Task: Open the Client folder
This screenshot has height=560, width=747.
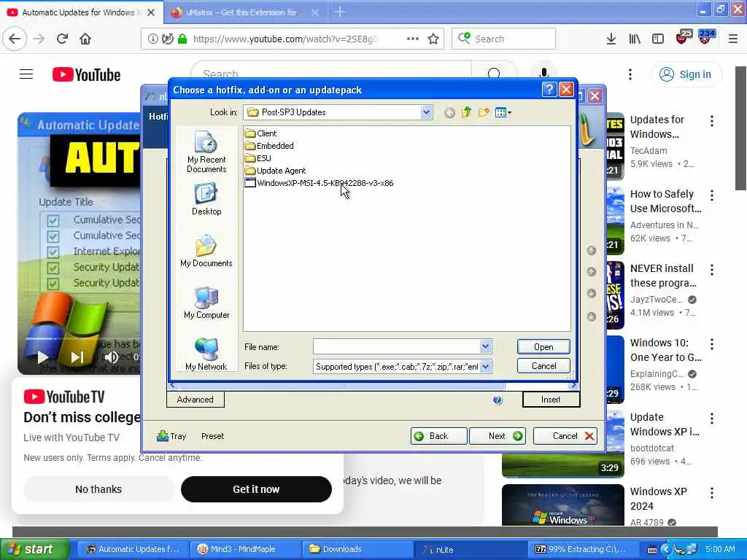Action: 261,133
